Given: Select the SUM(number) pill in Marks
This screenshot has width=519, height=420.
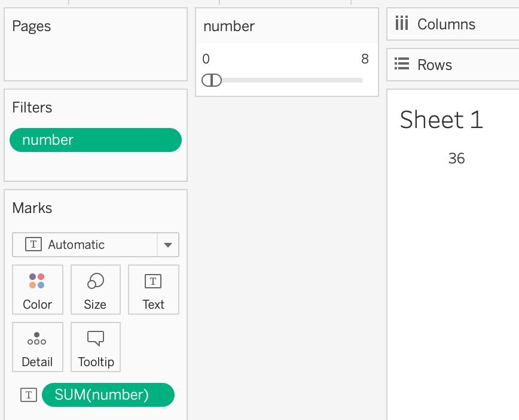Looking at the screenshot, I should click(108, 395).
